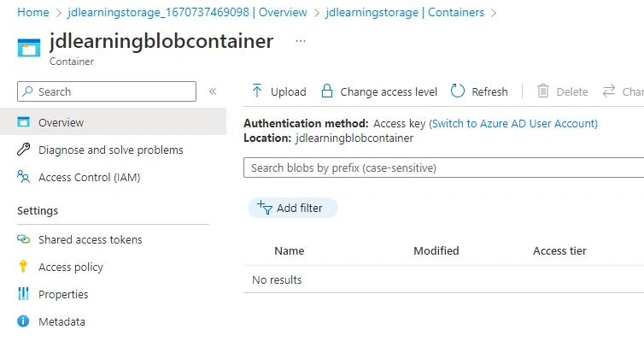The image size is (644, 347).
Task: Click the No results text
Action: [x=277, y=280]
